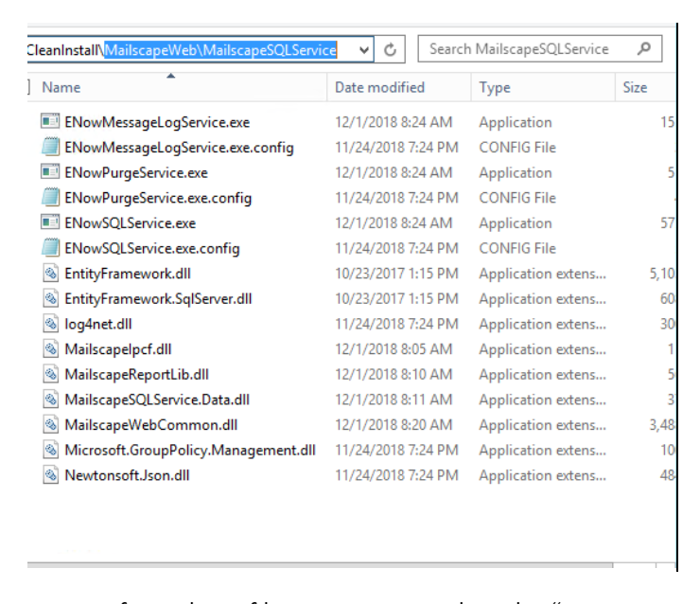Click the MailscapeSQLService.Data.dll file icon

coord(50,400)
